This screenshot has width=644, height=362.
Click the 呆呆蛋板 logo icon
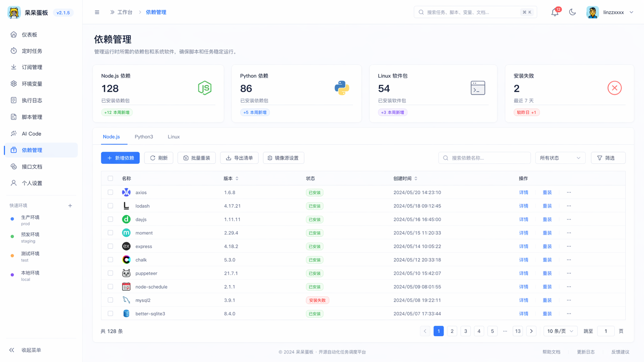coord(14,12)
